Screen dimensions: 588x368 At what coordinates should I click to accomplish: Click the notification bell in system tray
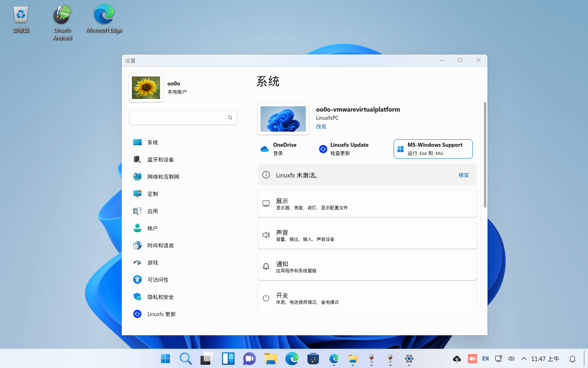[572, 358]
